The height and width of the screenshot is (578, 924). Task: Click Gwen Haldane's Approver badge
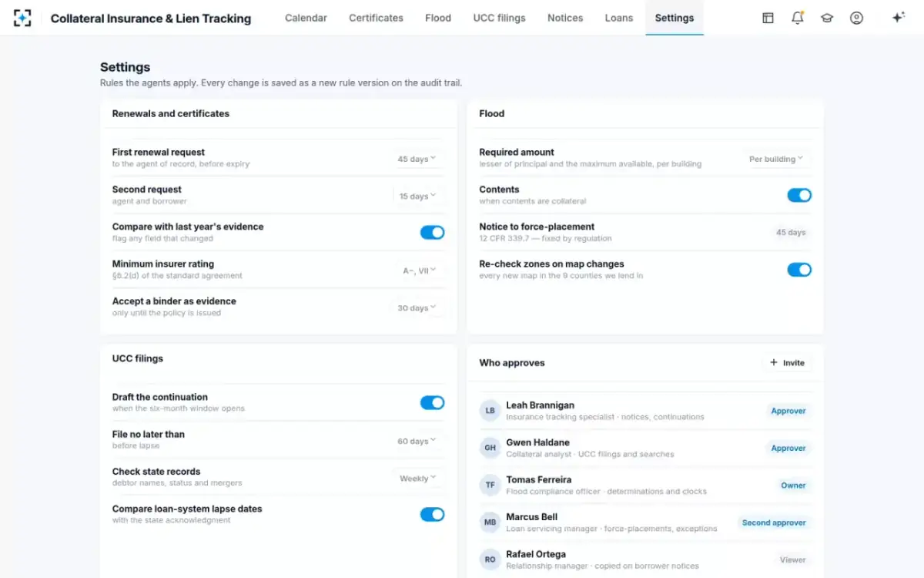pyautogui.click(x=788, y=448)
